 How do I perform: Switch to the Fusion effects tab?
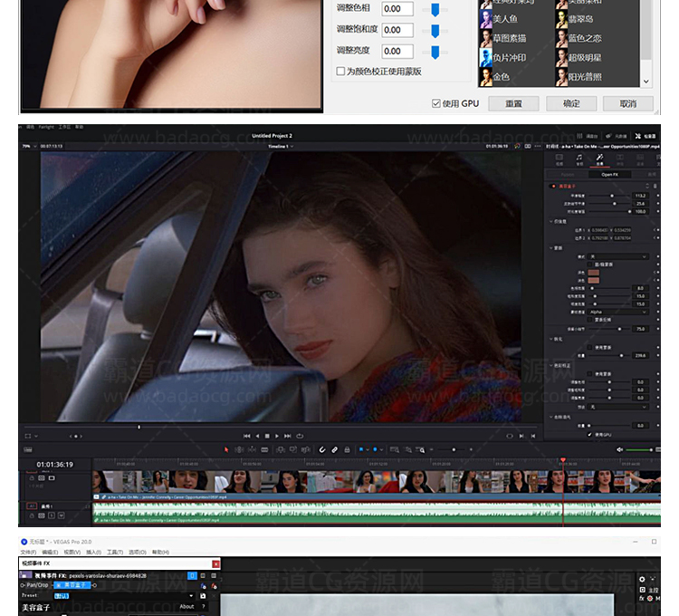pos(568,175)
